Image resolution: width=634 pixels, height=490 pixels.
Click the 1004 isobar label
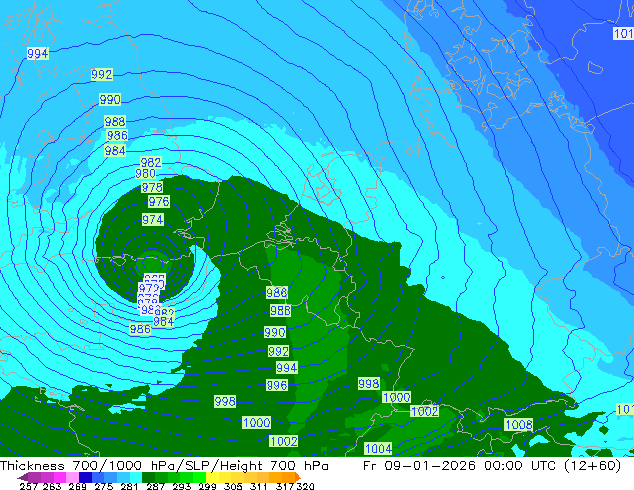coord(378,448)
